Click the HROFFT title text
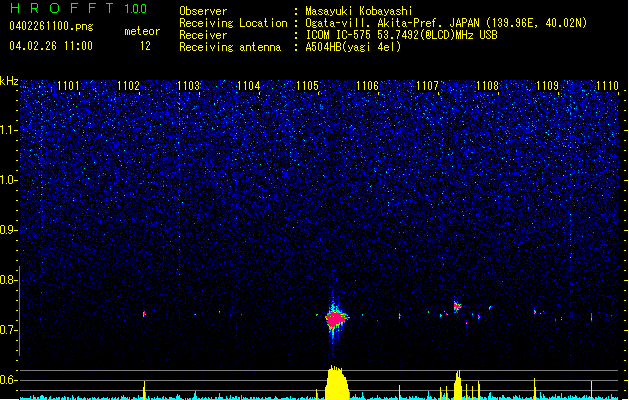The height and width of the screenshot is (400, 629). tap(62, 8)
